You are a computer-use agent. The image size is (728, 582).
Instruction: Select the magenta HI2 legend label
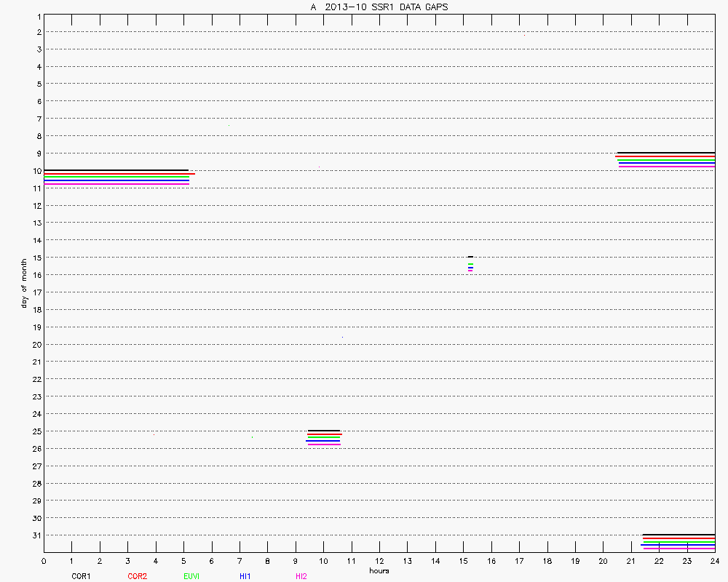301,576
